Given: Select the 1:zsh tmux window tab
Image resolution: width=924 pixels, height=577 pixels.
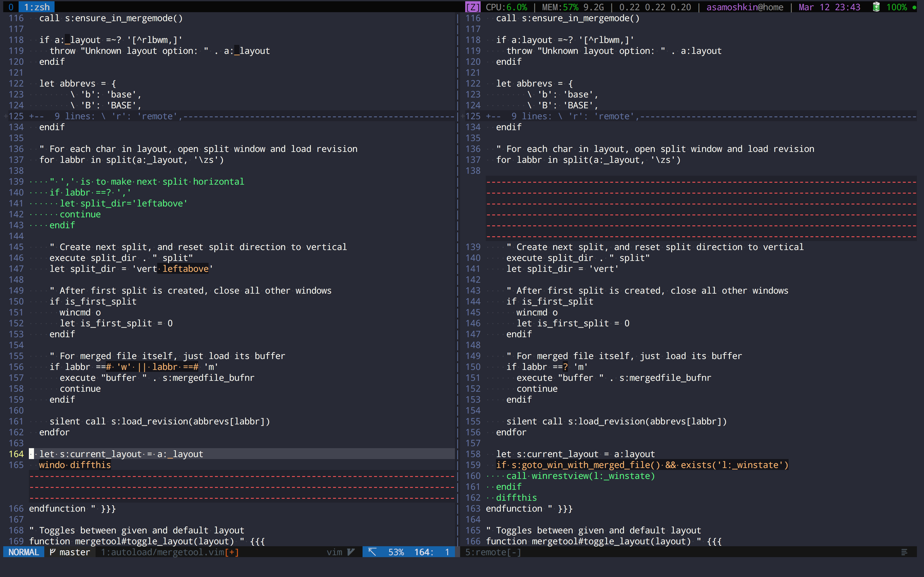Looking at the screenshot, I should [x=37, y=7].
